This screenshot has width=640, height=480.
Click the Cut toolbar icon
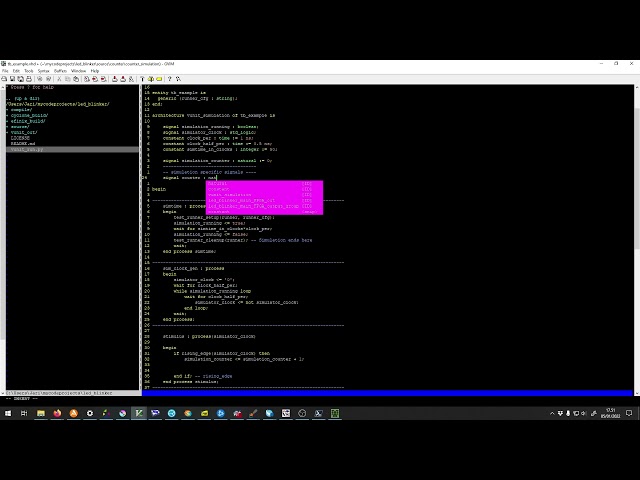click(x=59, y=79)
